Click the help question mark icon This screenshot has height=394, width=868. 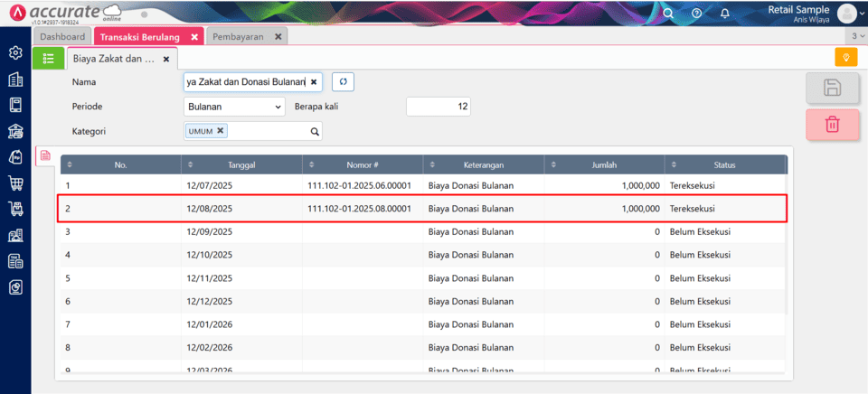(696, 14)
